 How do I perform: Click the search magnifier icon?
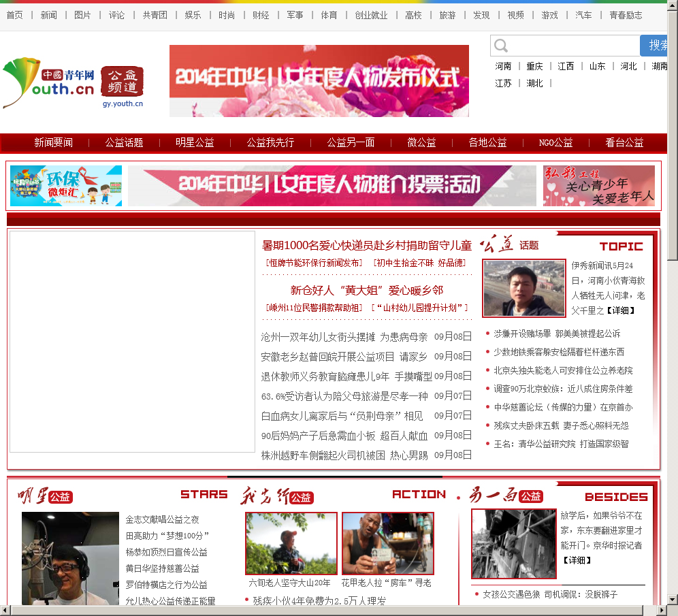point(501,46)
